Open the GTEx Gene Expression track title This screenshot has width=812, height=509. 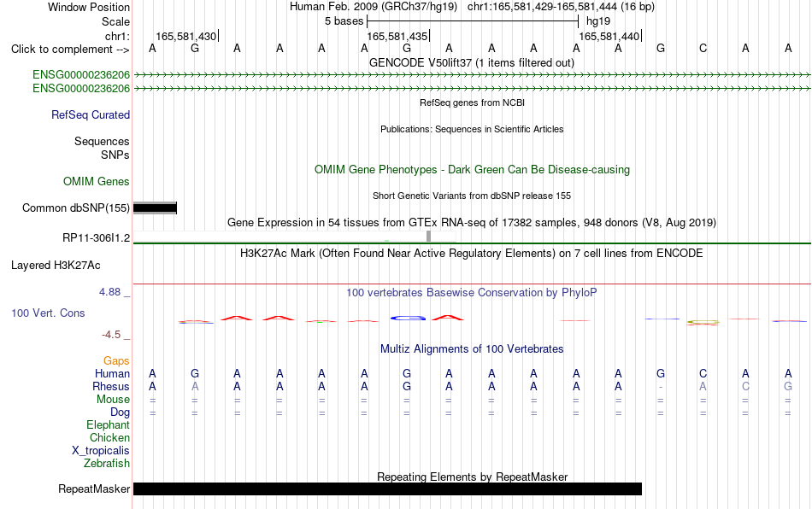[472, 223]
